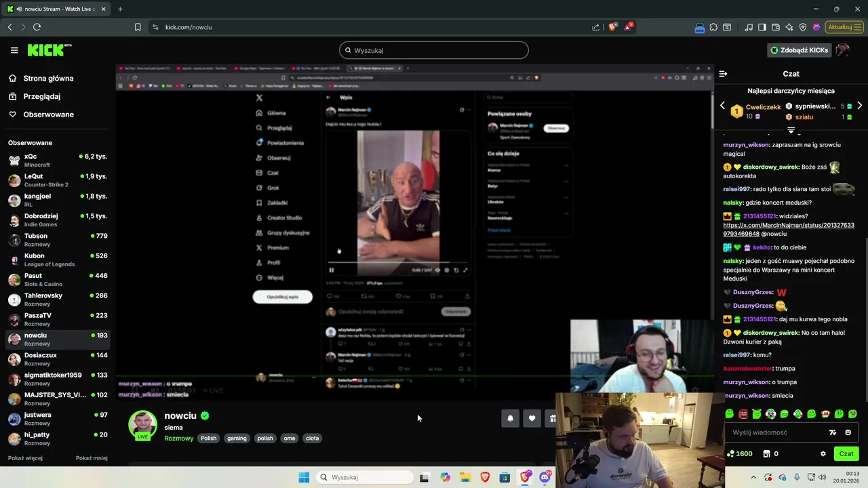This screenshot has height=488, width=868.
Task: Toggle follow heart for nowciu
Action: (x=532, y=419)
